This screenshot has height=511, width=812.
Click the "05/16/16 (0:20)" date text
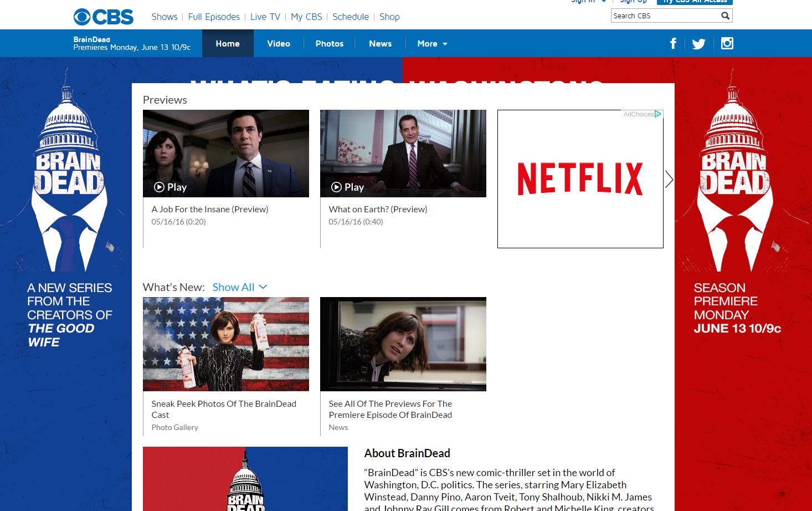coord(178,222)
